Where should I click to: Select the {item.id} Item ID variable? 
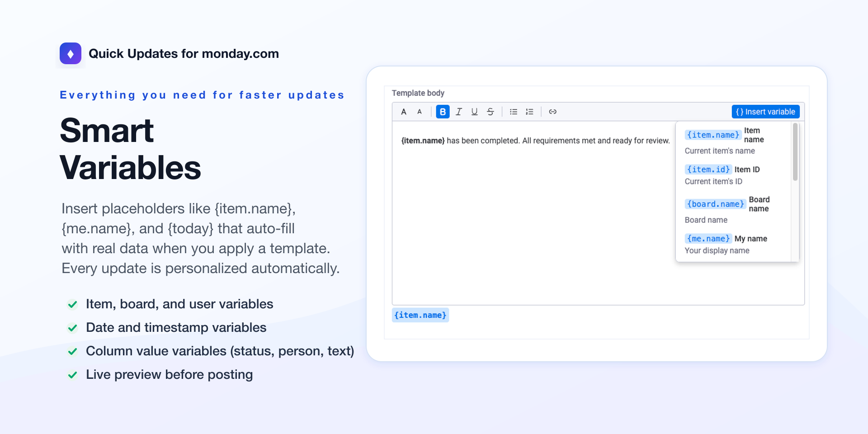click(708, 170)
